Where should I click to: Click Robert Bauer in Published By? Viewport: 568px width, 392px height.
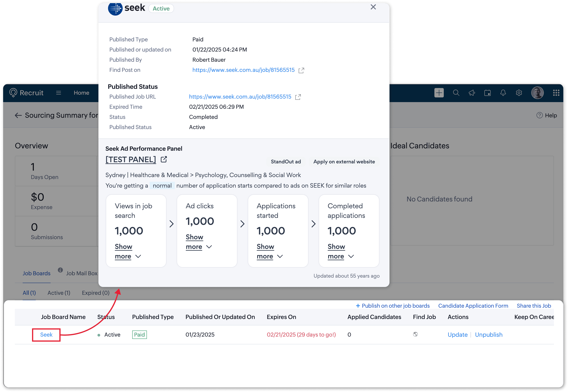[x=209, y=60]
